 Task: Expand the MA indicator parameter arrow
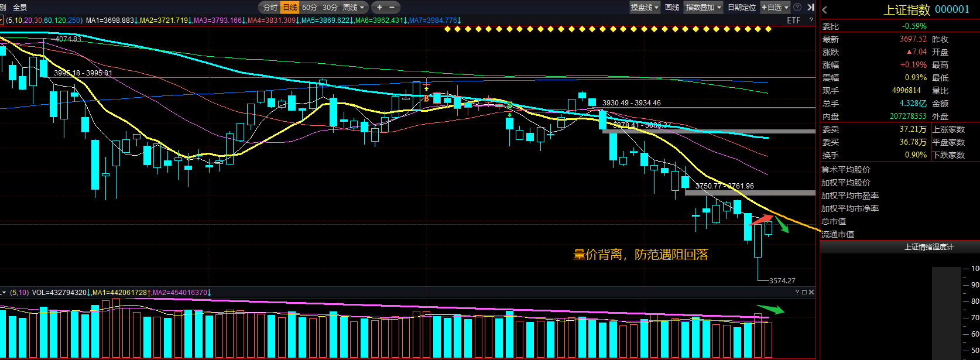2,20
